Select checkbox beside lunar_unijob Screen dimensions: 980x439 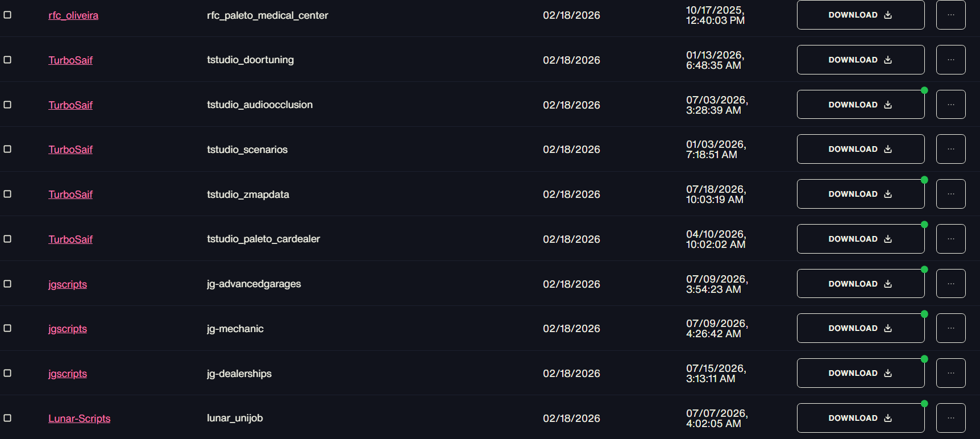coord(7,418)
